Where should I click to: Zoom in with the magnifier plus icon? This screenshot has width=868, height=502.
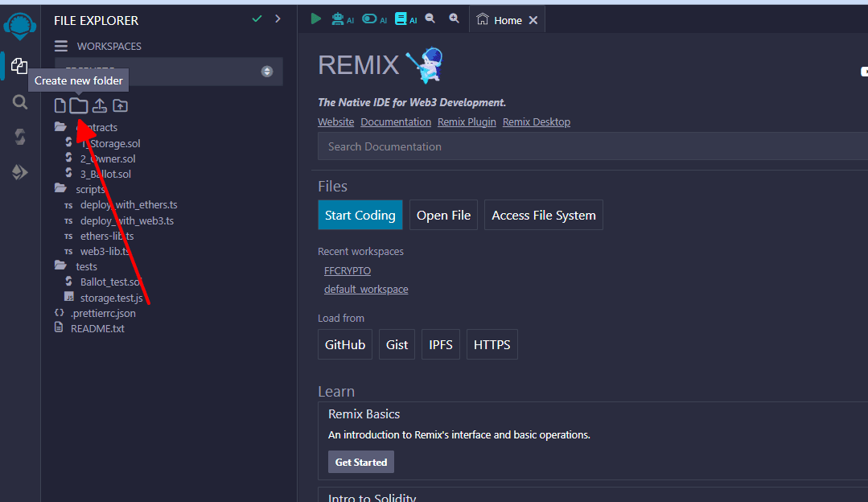point(454,19)
